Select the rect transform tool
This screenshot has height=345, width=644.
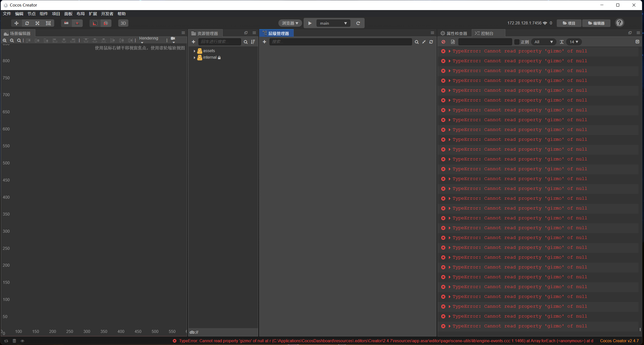(x=48, y=23)
